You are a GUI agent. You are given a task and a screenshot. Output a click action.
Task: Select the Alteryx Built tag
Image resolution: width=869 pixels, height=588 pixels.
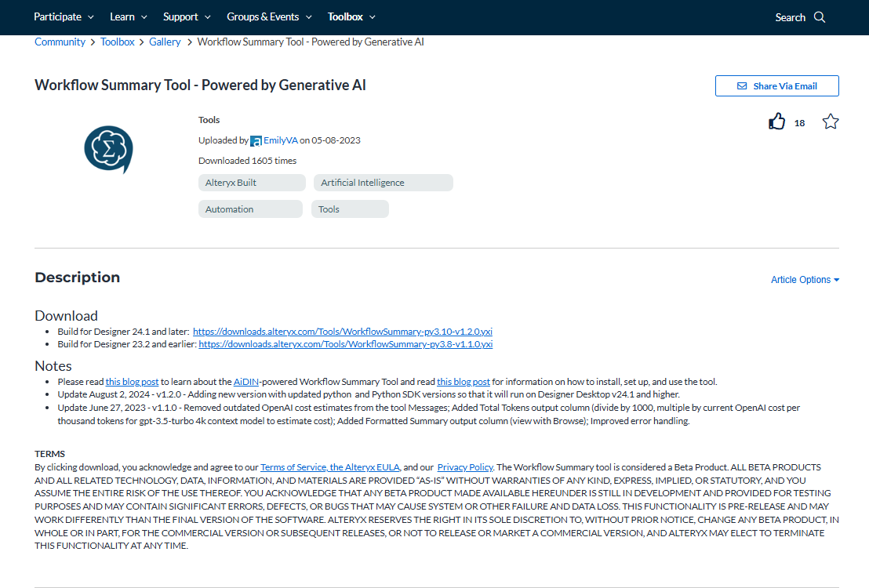pos(253,183)
